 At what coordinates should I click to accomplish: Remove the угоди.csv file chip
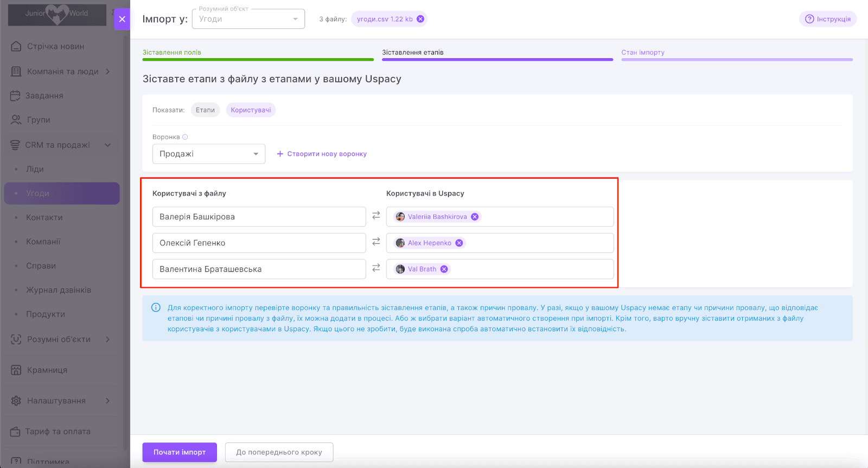point(420,19)
